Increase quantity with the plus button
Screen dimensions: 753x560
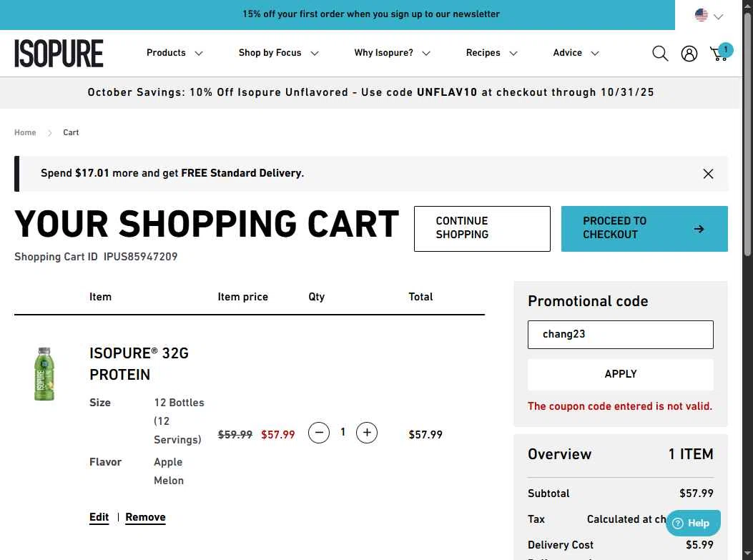[x=367, y=433]
